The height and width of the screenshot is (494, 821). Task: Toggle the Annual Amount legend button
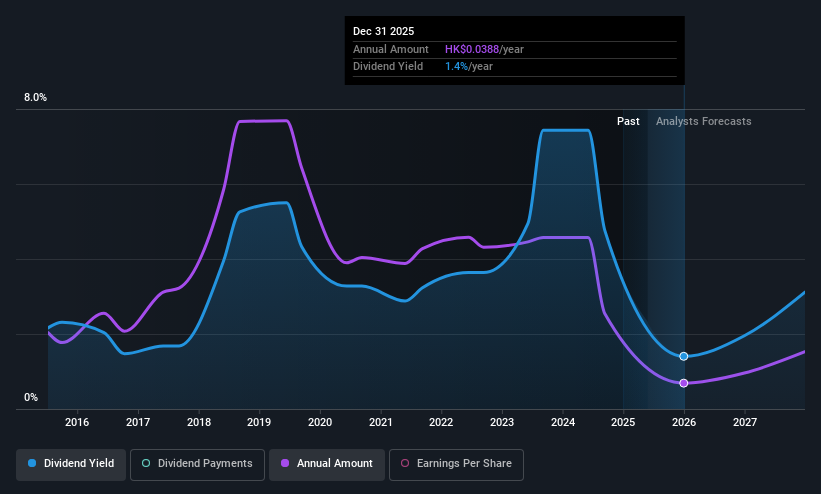click(327, 464)
